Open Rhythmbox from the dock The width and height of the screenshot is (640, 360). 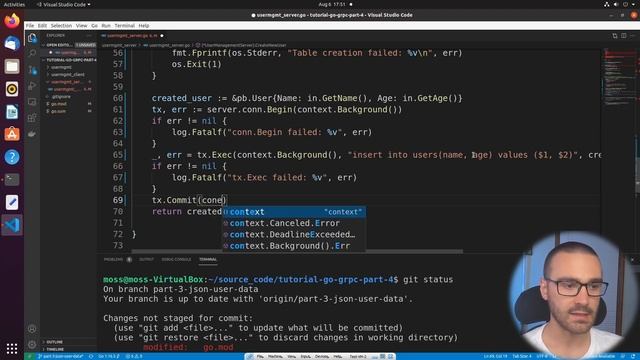click(x=12, y=89)
